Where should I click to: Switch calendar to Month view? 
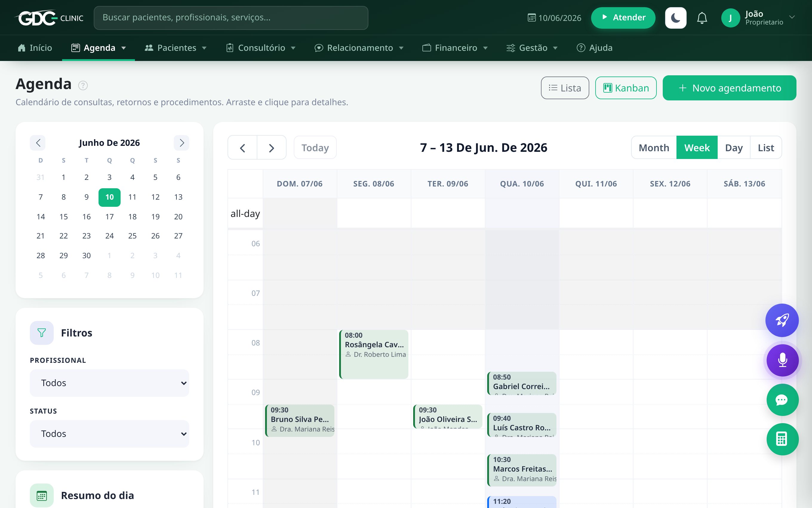[653, 148]
